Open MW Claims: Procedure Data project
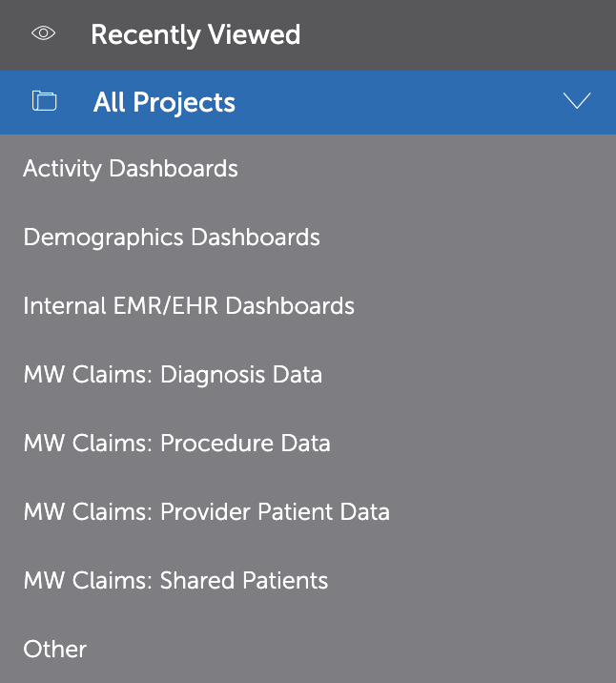The height and width of the screenshot is (683, 616). point(176,444)
